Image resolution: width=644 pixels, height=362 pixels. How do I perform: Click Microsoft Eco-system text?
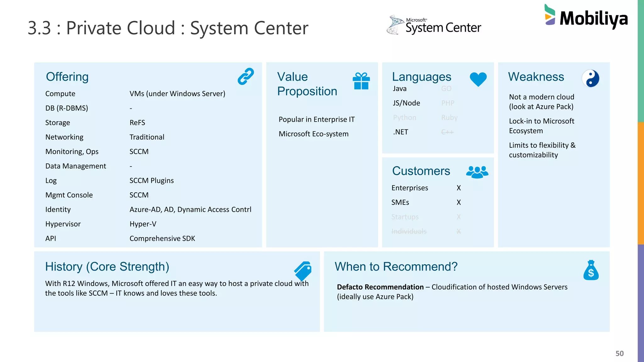(314, 134)
